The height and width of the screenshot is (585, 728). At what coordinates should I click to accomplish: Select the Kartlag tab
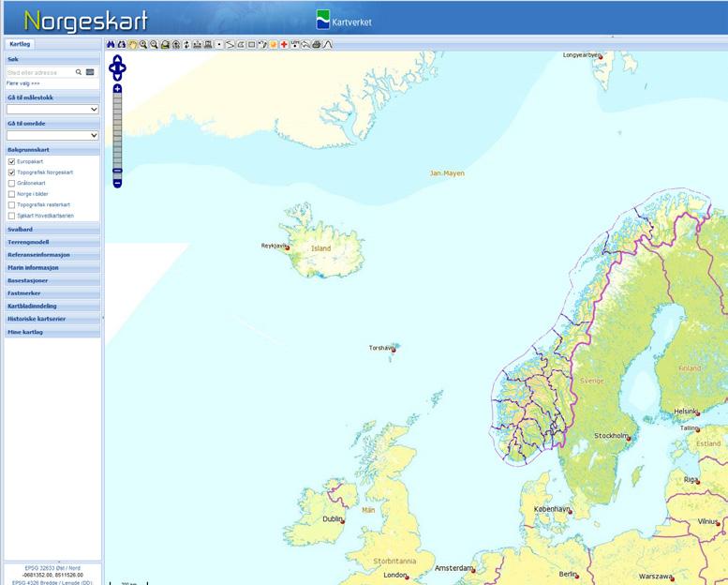[20, 44]
